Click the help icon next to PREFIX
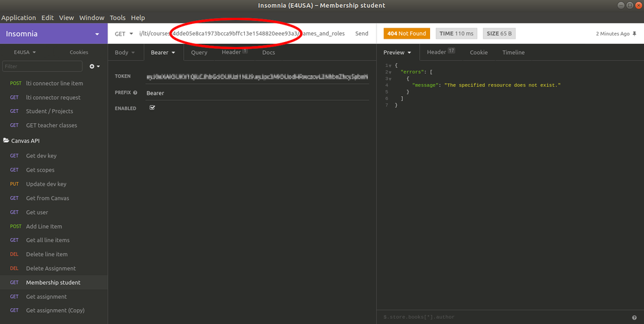 tap(135, 93)
